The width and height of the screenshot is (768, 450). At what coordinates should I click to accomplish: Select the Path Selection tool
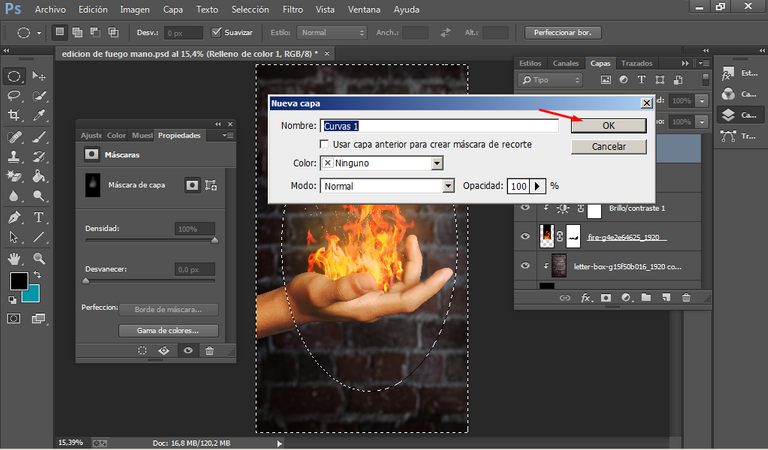(x=14, y=237)
